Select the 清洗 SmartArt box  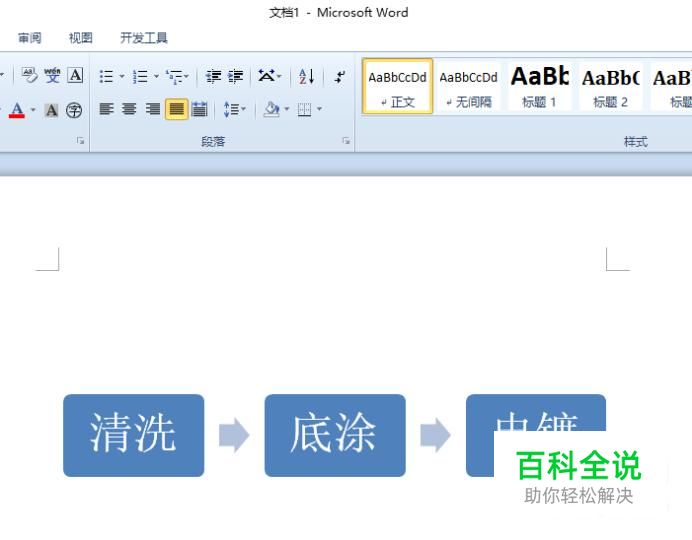point(134,435)
